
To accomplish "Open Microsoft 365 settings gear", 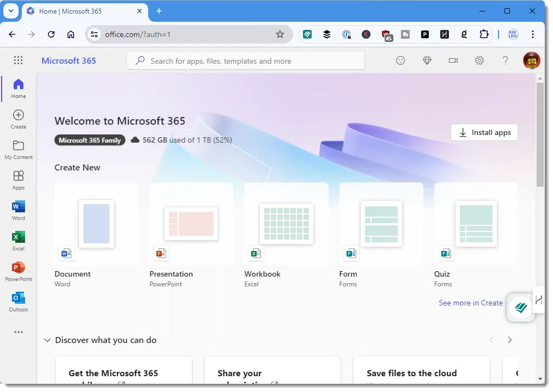I will 479,60.
